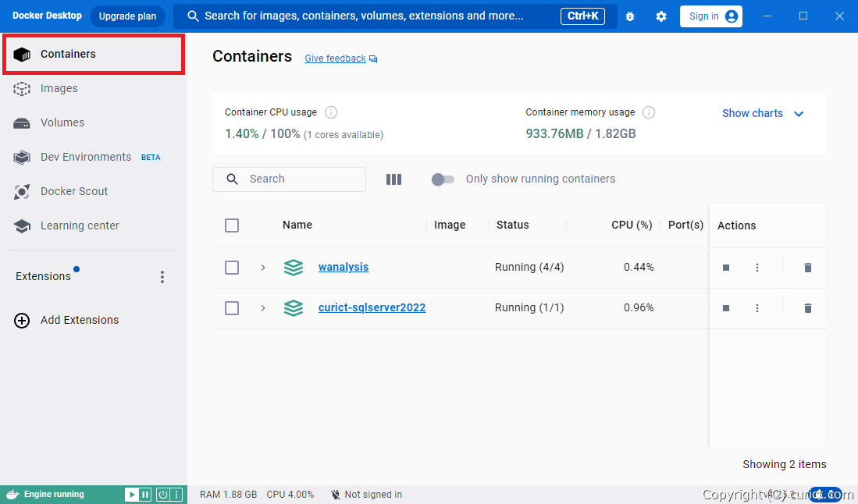The height and width of the screenshot is (504, 858).
Task: Click the Not signed in status
Action: point(367,495)
